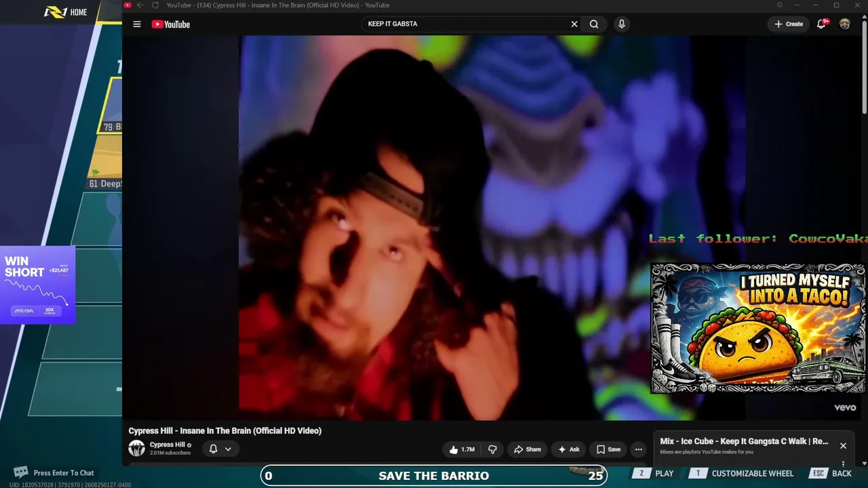Click the Ask button
Image resolution: width=868 pixels, height=488 pixels.
tap(568, 449)
